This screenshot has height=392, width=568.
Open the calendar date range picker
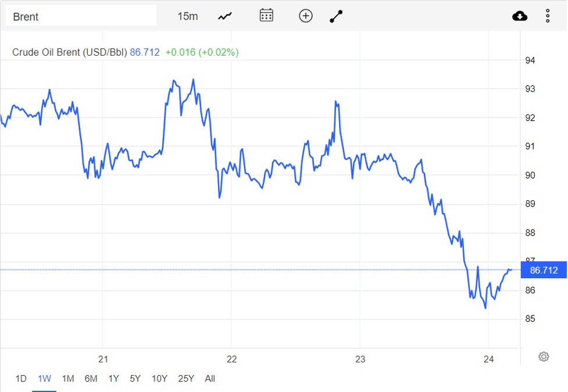click(266, 16)
